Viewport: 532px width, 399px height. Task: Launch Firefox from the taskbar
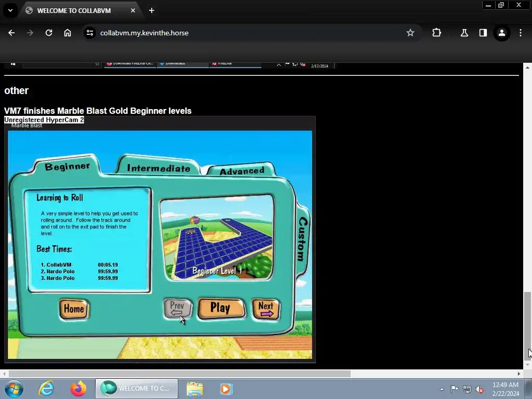coord(78,389)
